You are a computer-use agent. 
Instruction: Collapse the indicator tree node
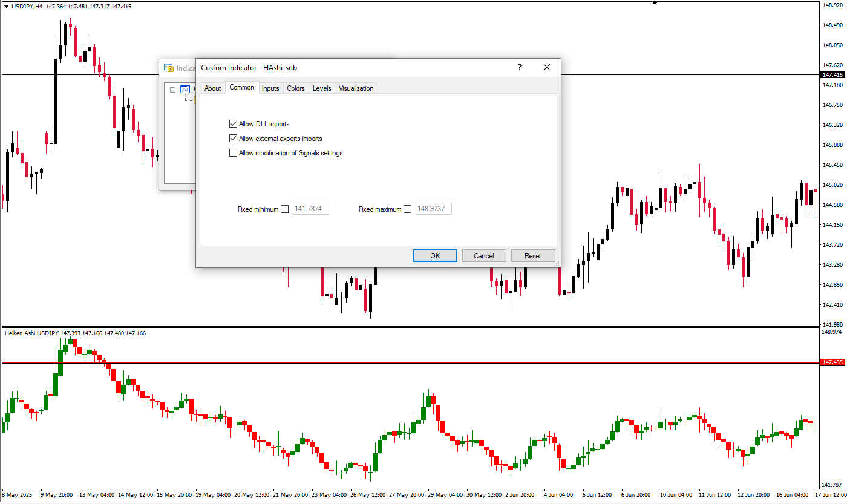coord(173,90)
